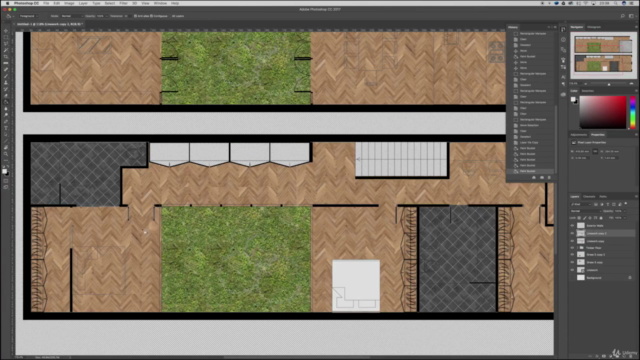The width and height of the screenshot is (640, 360).
Task: Switch to the Paths tab
Action: click(x=603, y=196)
